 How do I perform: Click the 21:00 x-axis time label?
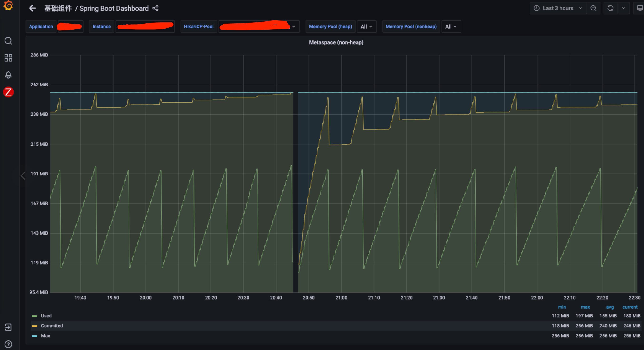341,298
